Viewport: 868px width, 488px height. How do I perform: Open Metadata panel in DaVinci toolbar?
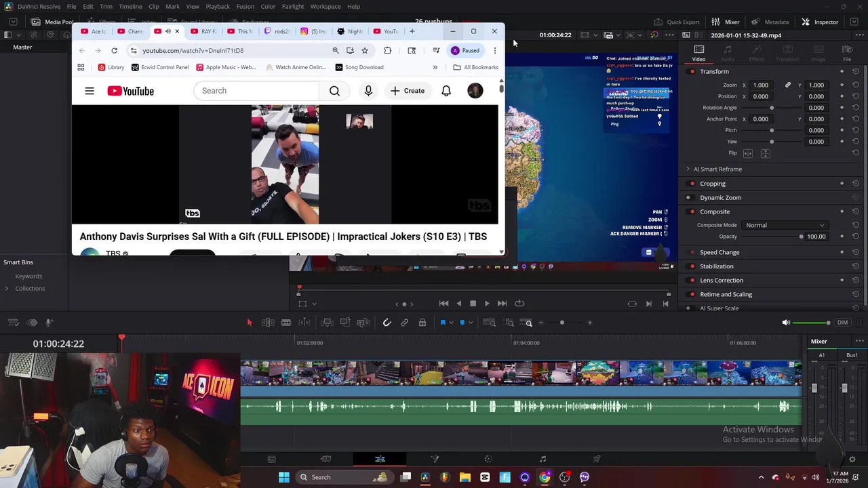[770, 22]
